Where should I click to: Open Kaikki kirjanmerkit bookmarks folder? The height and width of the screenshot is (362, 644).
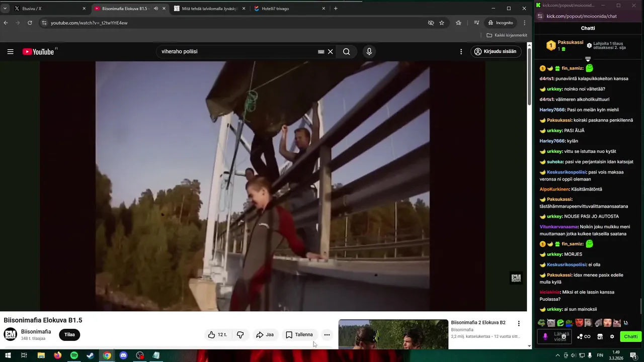(507, 35)
